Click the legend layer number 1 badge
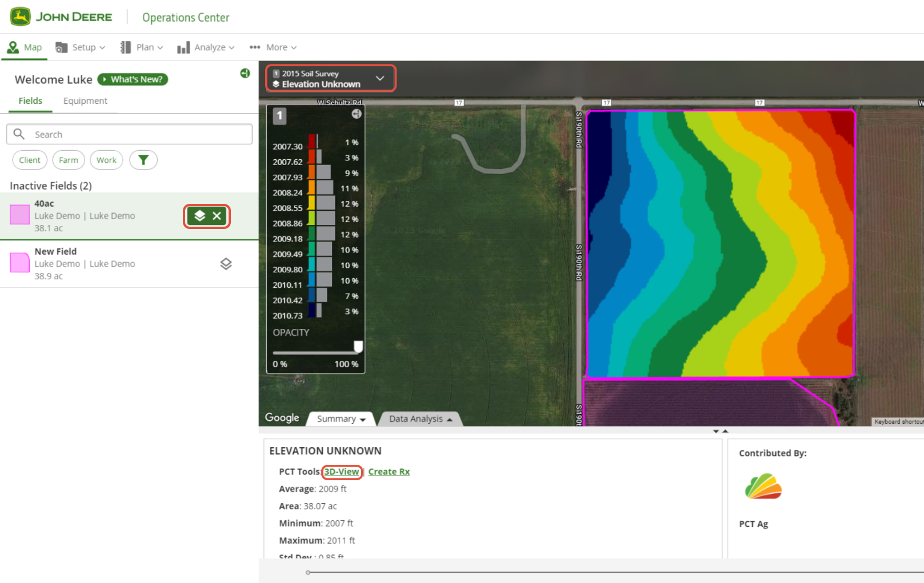This screenshot has height=583, width=924. (x=279, y=116)
